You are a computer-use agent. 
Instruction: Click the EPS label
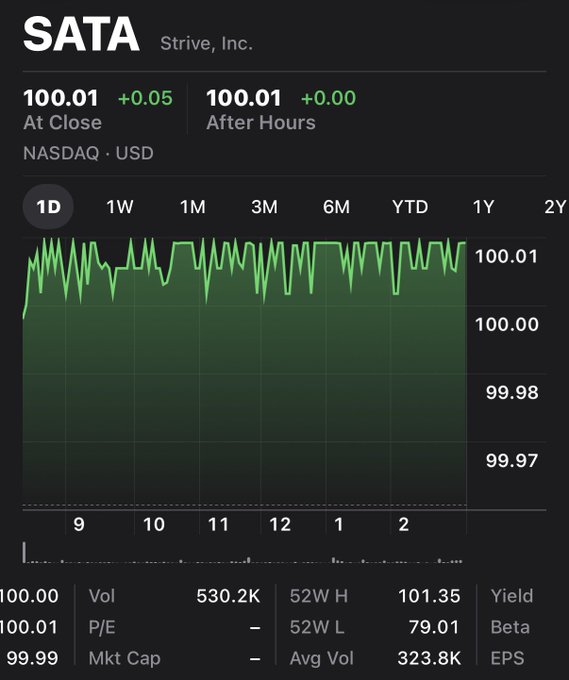pos(507,658)
